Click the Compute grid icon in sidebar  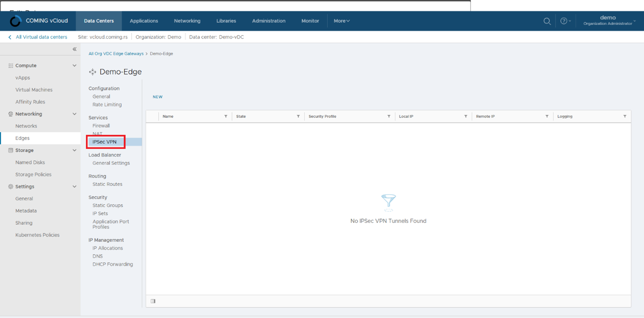tap(10, 65)
